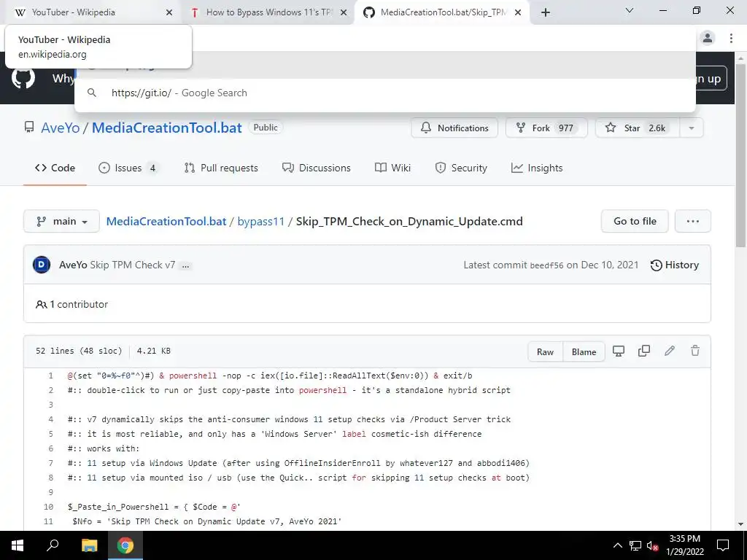
Task: View Raw file contents
Action: click(x=545, y=352)
